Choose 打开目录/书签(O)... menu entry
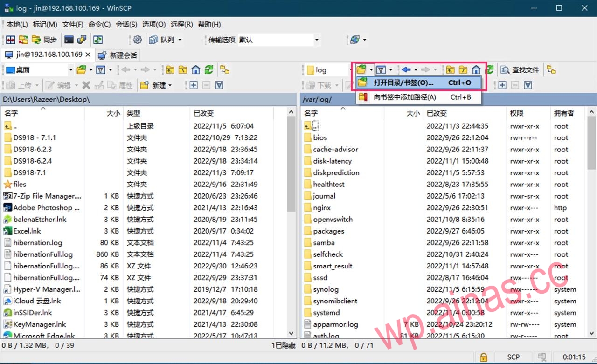The width and height of the screenshot is (597, 364). point(418,83)
